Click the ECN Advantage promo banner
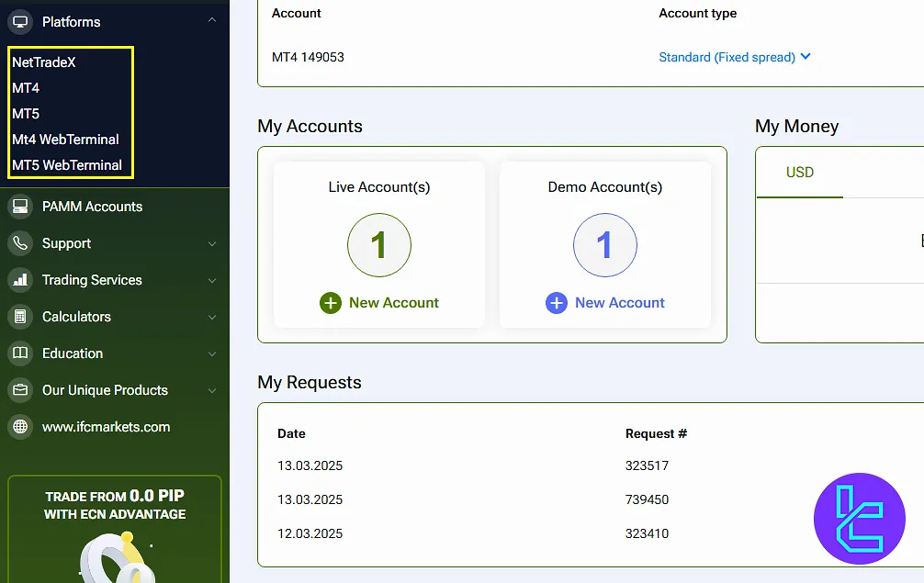This screenshot has width=924, height=583. pos(115,528)
